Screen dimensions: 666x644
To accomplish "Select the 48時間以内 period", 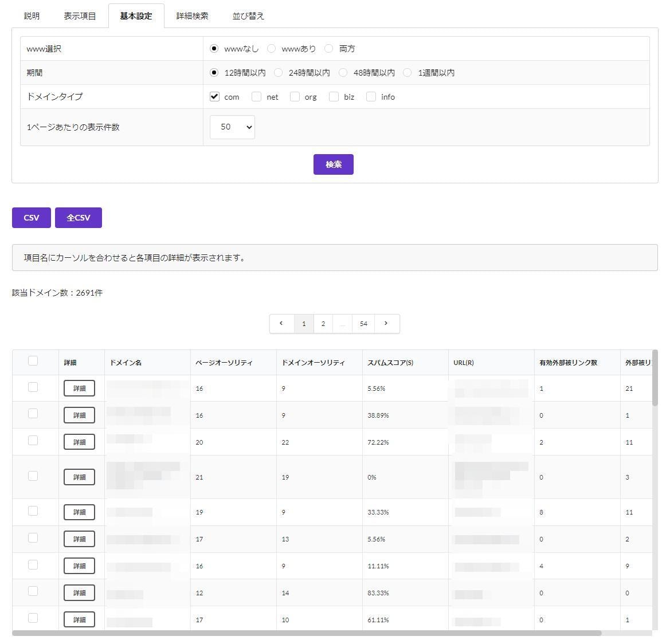I will pyautogui.click(x=343, y=73).
